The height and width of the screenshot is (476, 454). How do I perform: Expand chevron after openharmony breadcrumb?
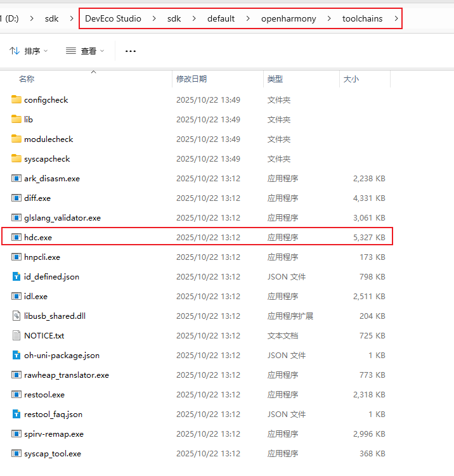[329, 18]
